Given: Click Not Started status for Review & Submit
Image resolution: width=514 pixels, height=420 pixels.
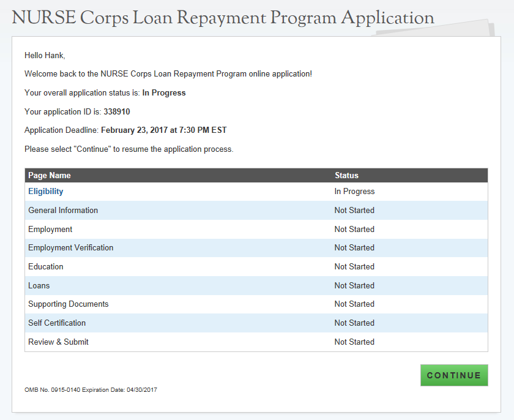Looking at the screenshot, I should click(354, 342).
